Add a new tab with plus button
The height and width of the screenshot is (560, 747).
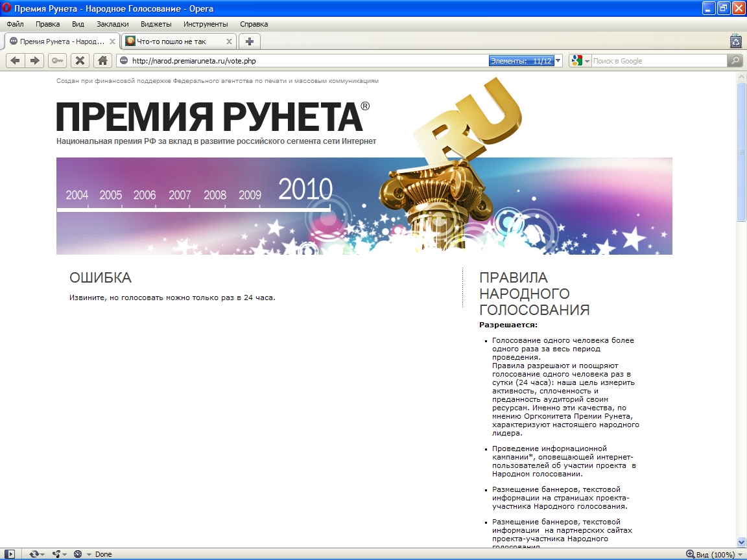249,41
